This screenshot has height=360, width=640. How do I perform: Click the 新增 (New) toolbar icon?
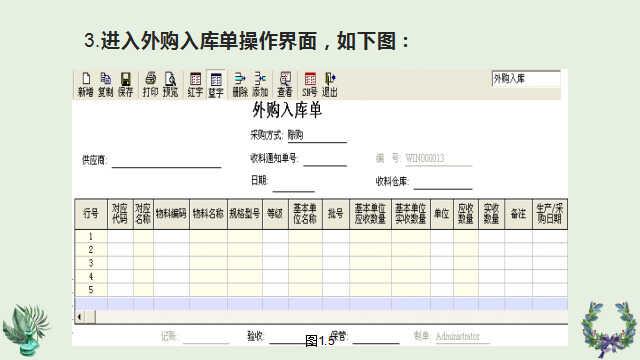(86, 85)
